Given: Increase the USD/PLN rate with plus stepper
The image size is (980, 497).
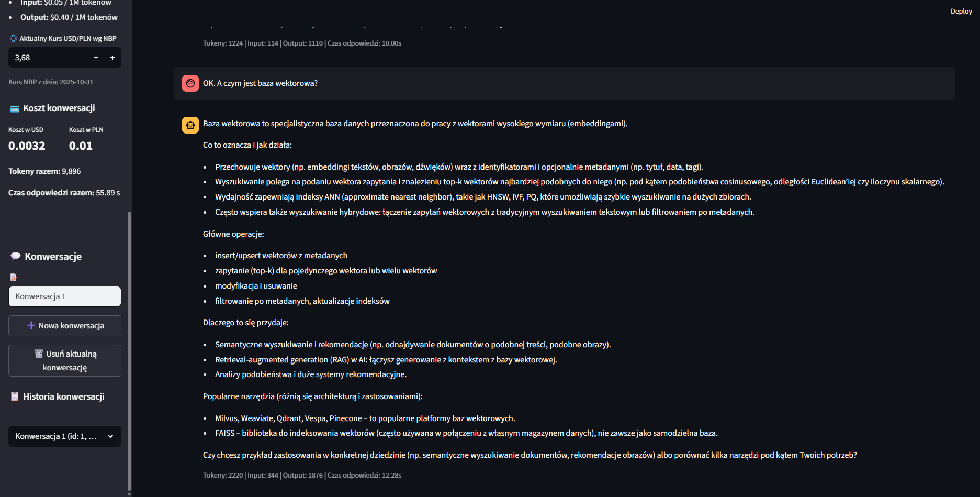Looking at the screenshot, I should [x=112, y=58].
